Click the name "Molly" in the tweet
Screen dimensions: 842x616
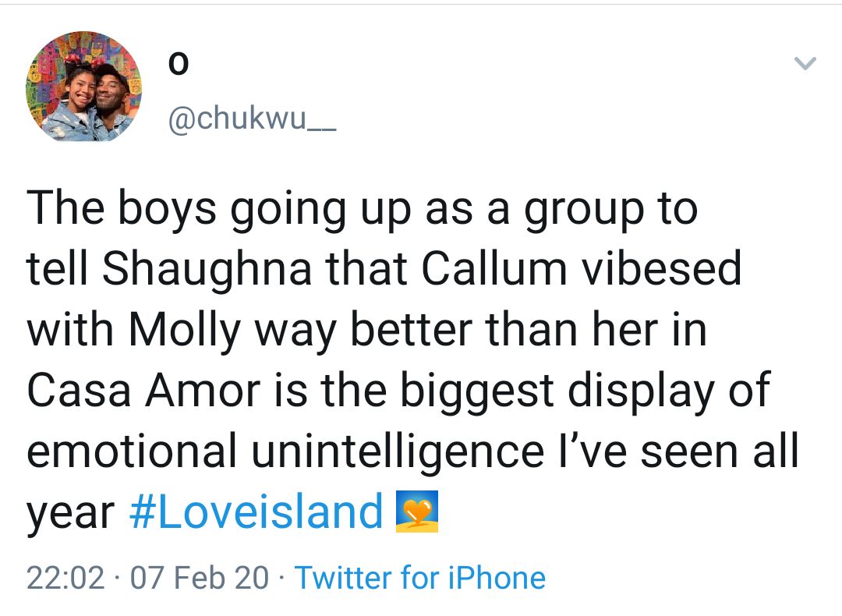186,330
